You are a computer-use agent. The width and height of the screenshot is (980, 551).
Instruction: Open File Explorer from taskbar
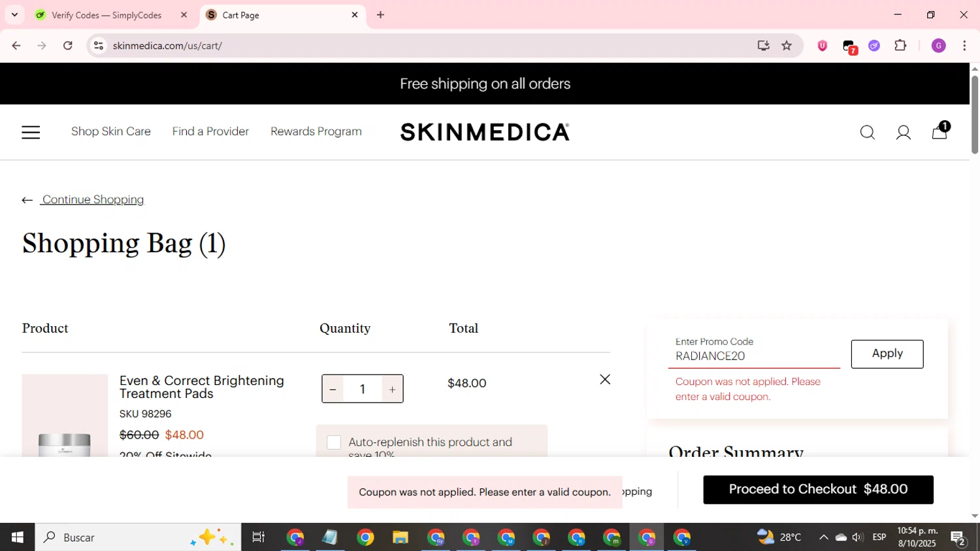(x=400, y=537)
